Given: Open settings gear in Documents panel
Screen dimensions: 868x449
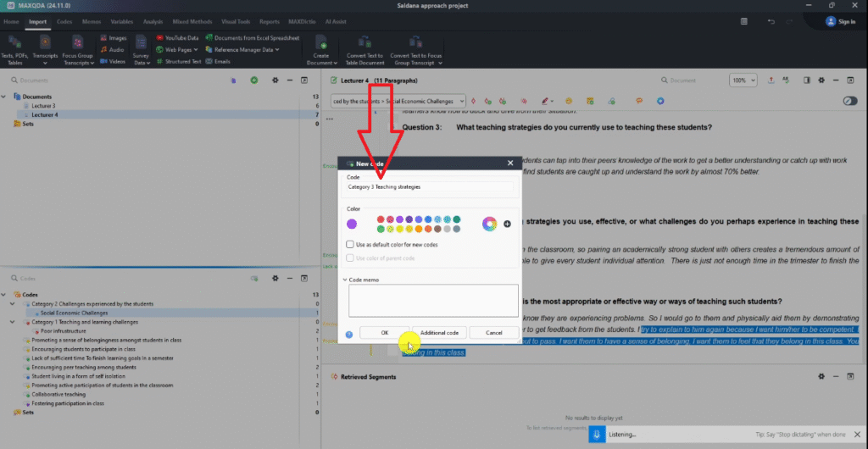Looking at the screenshot, I should point(275,80).
